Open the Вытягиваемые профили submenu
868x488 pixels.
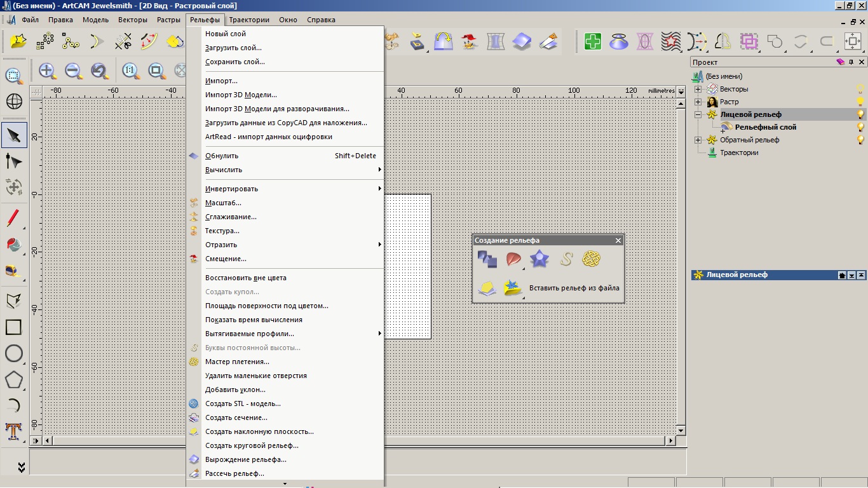pyautogui.click(x=285, y=334)
